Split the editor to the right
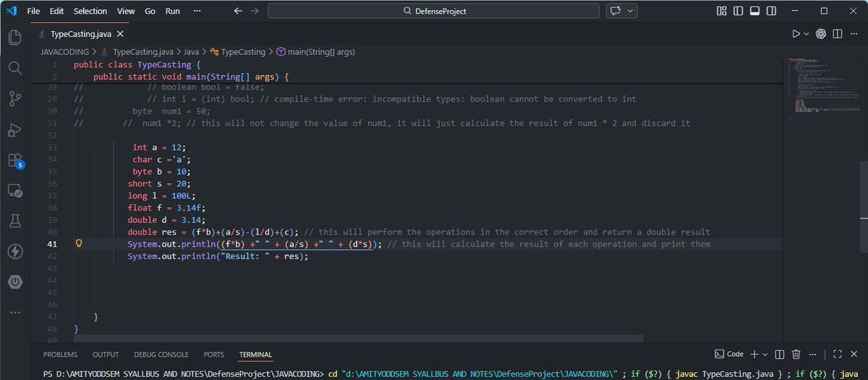 coord(838,33)
